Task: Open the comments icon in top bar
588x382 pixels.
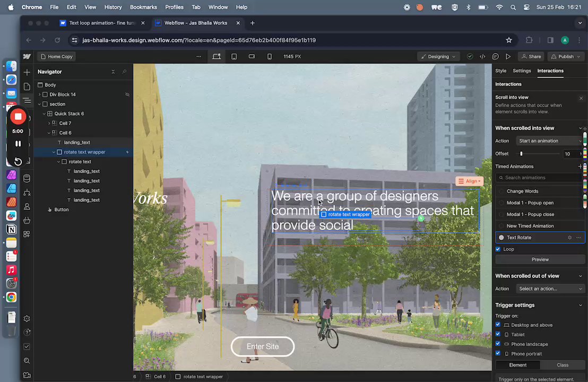Action: tap(495, 57)
